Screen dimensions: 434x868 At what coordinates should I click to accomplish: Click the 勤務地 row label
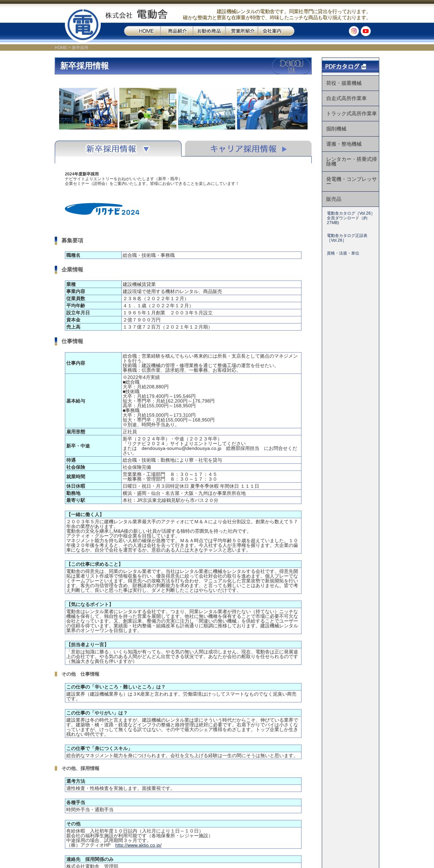coord(93,493)
